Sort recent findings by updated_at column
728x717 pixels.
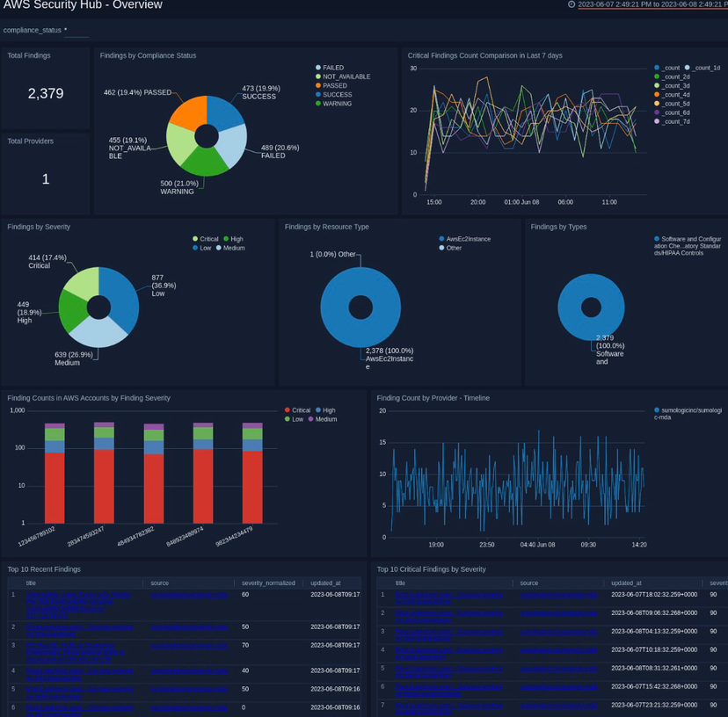(x=325, y=583)
